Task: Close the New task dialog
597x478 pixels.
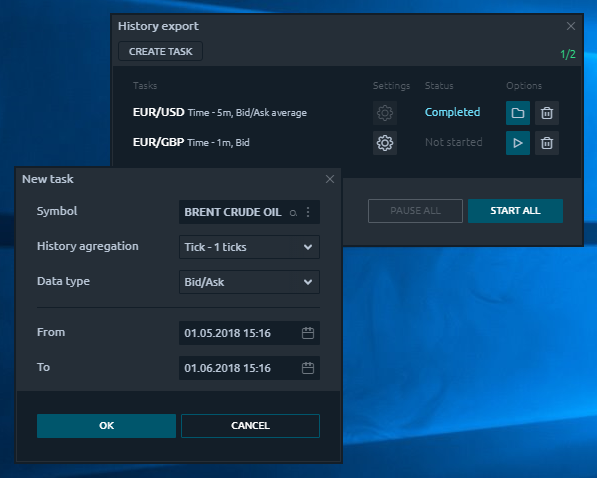Action: pos(330,179)
